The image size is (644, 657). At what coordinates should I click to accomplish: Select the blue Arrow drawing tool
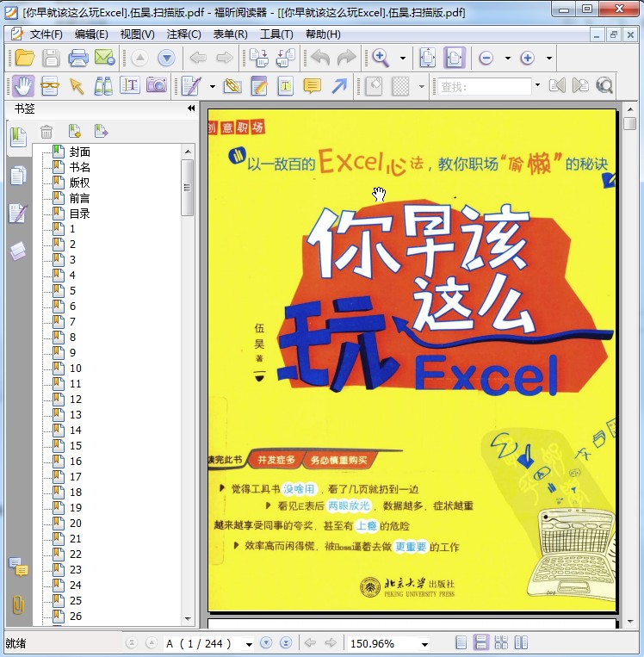point(339,86)
